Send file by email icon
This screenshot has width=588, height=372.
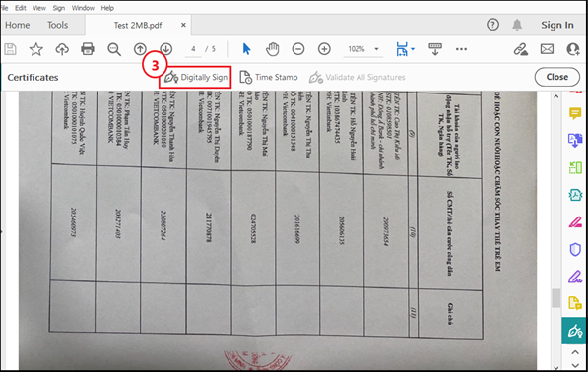pyautogui.click(x=547, y=49)
